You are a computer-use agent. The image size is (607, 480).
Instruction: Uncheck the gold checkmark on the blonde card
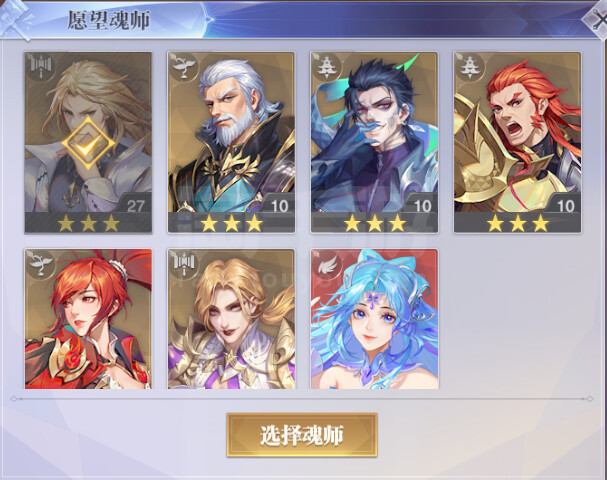tap(88, 143)
